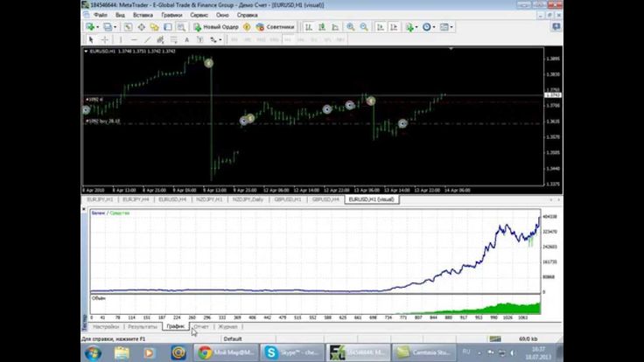Open Camtasia Studio taskbar button
644x362 pixels.
coord(423,352)
